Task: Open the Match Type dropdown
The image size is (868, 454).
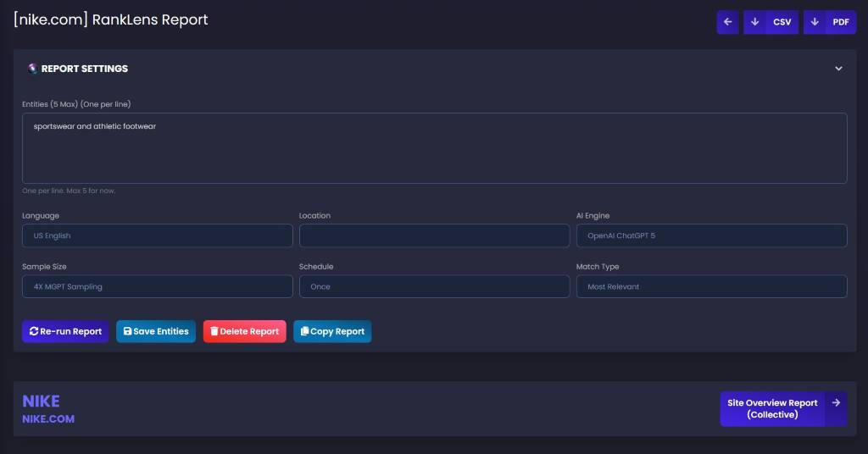Action: tap(711, 286)
